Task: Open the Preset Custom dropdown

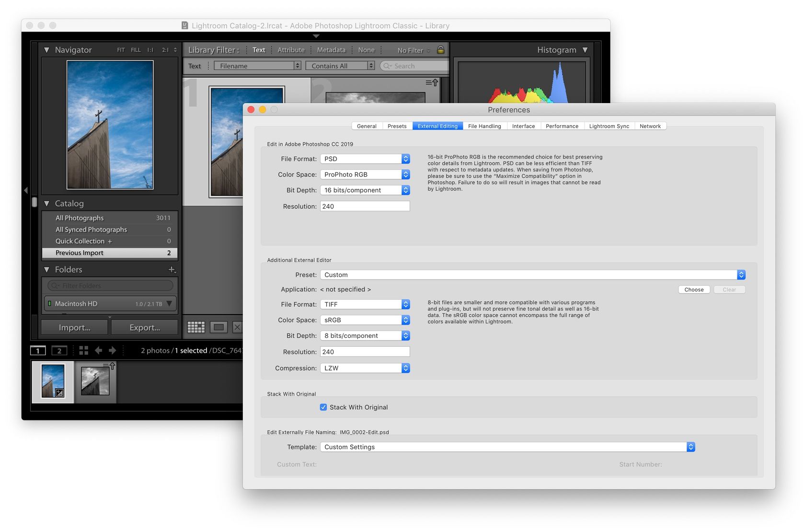Action: (x=533, y=275)
